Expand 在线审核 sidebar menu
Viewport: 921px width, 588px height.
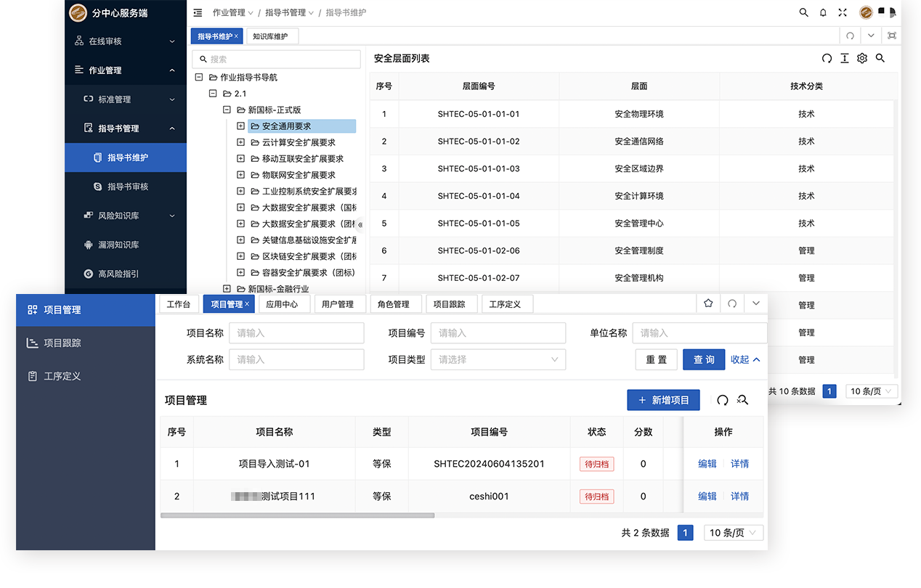[126, 41]
